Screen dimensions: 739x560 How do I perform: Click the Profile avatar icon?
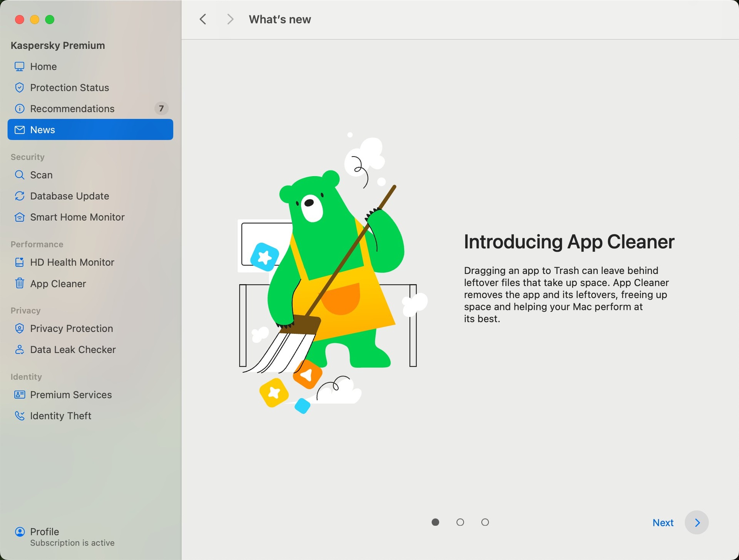19,532
